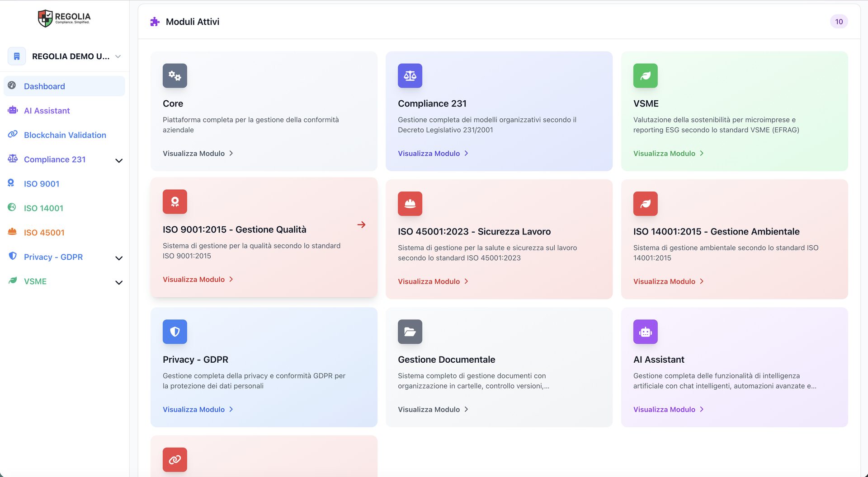Click the AI Assistant robot sidebar icon
The image size is (868, 477).
pos(13,110)
